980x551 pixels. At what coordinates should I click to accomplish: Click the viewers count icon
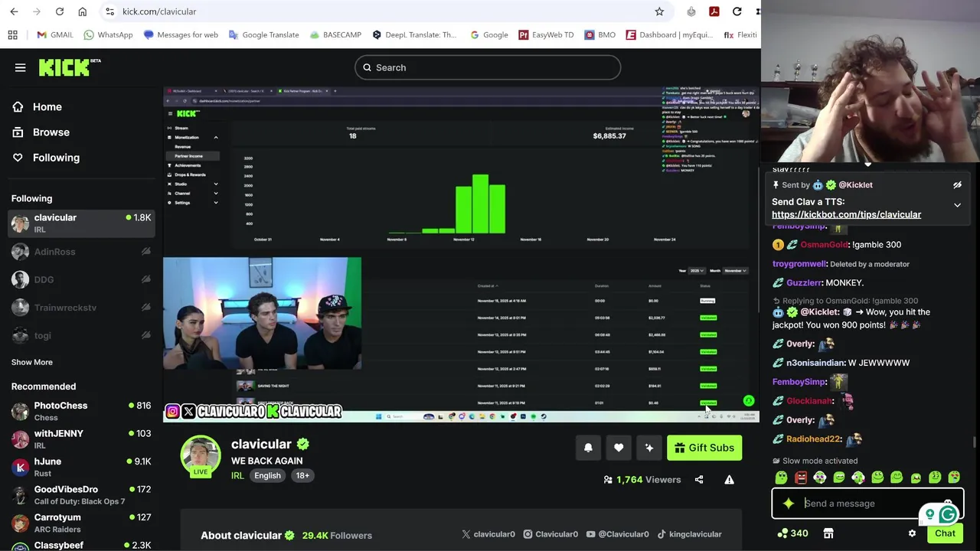pos(608,480)
